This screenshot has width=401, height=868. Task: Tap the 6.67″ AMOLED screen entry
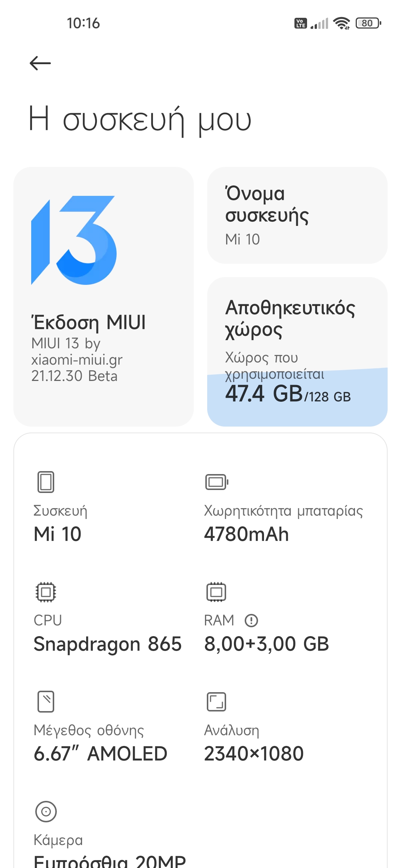[100, 753]
